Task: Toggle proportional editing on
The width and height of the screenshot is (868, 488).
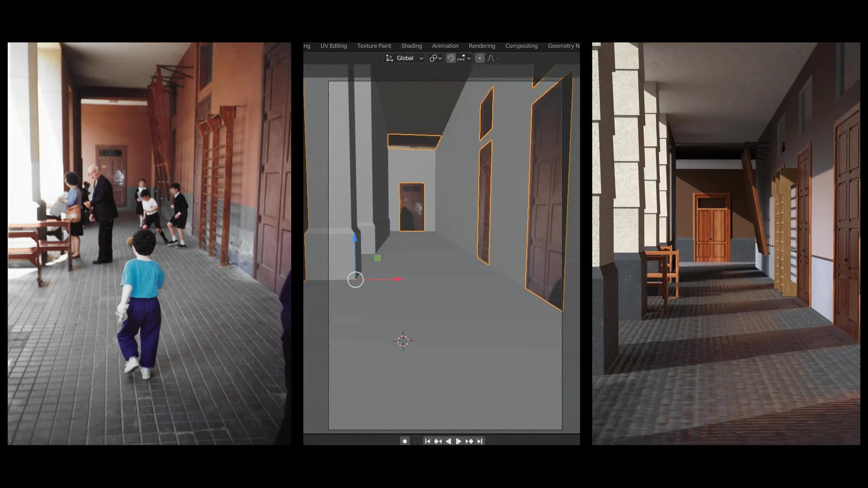Action: [480, 58]
